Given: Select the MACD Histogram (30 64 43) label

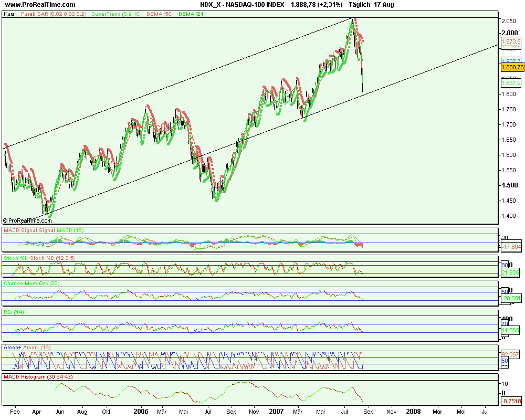Looking at the screenshot, I should click(x=38, y=377).
